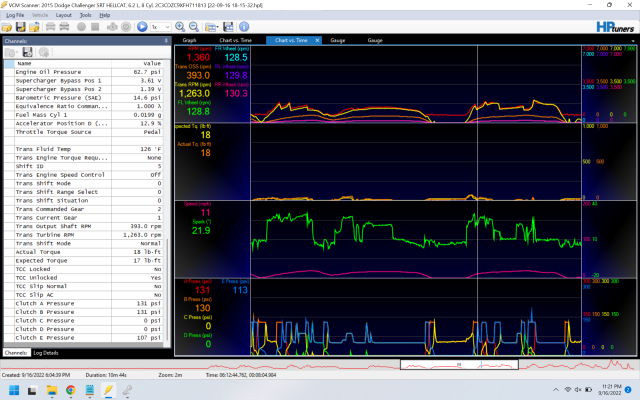Image resolution: width=640 pixels, height=400 pixels.
Task: Select the Trans Turbine RPM row
Action: click(83, 235)
